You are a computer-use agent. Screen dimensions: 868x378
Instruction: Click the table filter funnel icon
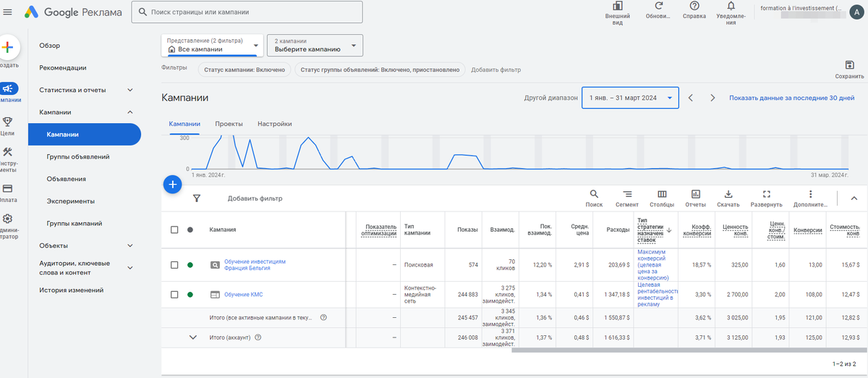[x=197, y=198]
